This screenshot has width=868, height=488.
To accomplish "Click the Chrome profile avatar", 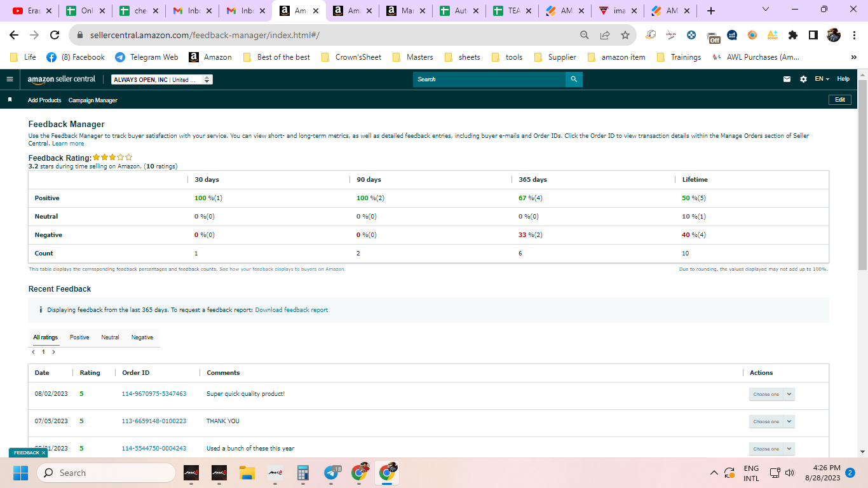I will point(834,36).
